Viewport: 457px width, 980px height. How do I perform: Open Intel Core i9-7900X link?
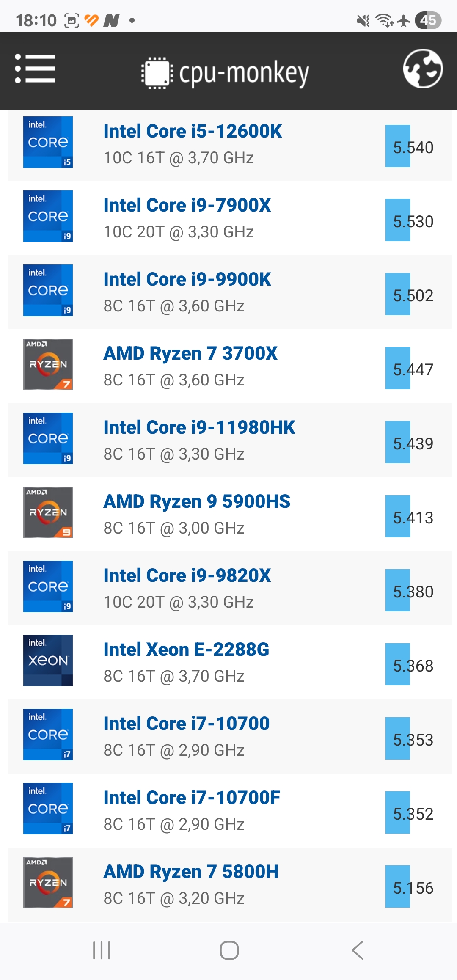click(187, 205)
